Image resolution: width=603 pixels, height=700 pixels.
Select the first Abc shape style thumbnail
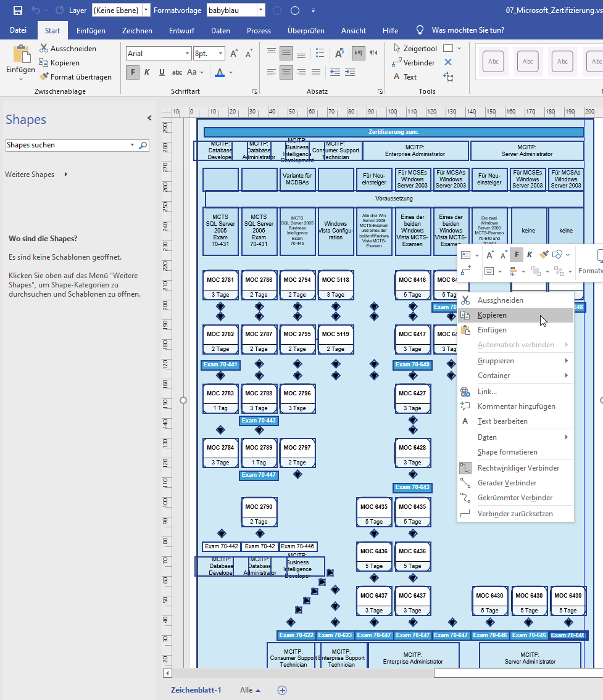coord(493,62)
